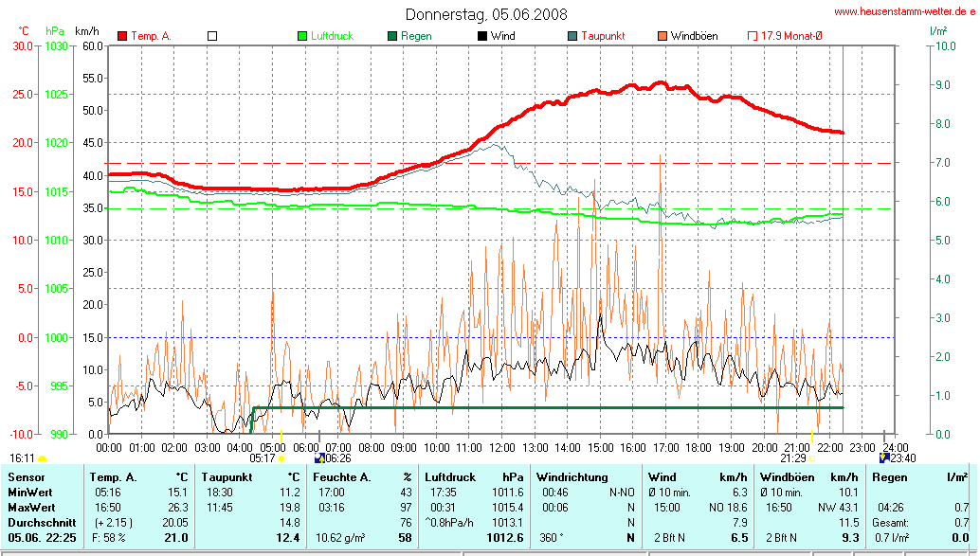980x556 pixels.
Task: Select the Feuchte A. column header
Action: click(x=343, y=477)
